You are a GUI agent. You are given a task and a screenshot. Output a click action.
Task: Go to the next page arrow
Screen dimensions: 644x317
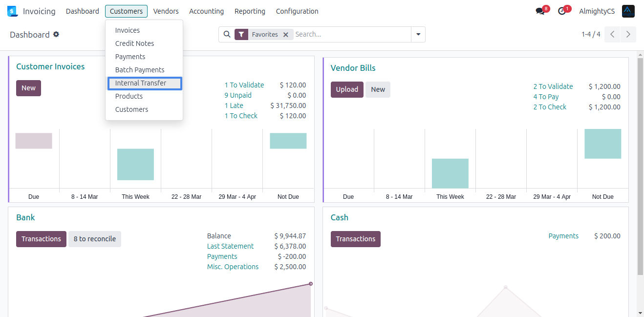click(x=628, y=34)
